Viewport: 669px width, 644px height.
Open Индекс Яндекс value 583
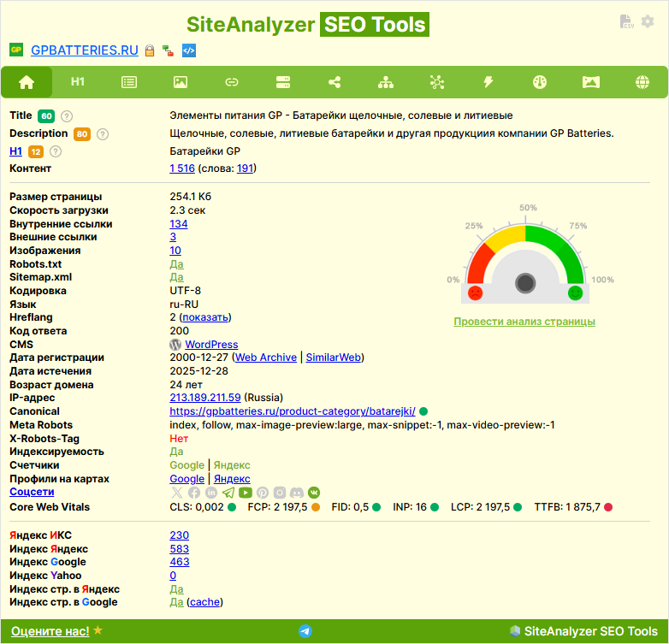(179, 549)
